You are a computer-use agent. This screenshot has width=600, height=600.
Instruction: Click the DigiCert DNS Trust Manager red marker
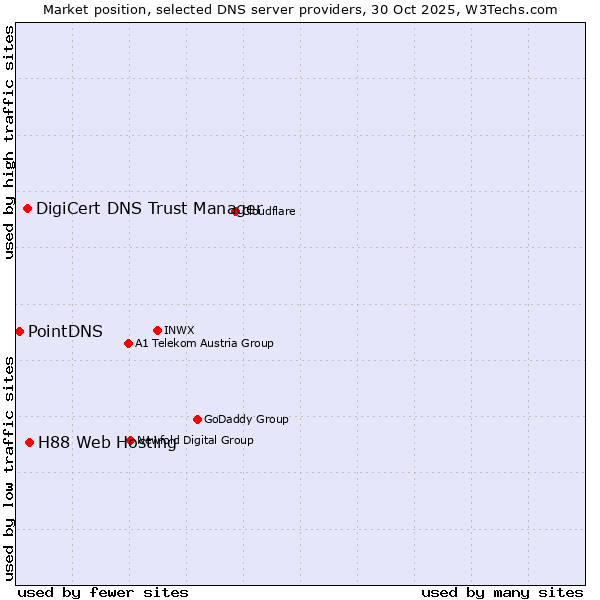point(27,208)
